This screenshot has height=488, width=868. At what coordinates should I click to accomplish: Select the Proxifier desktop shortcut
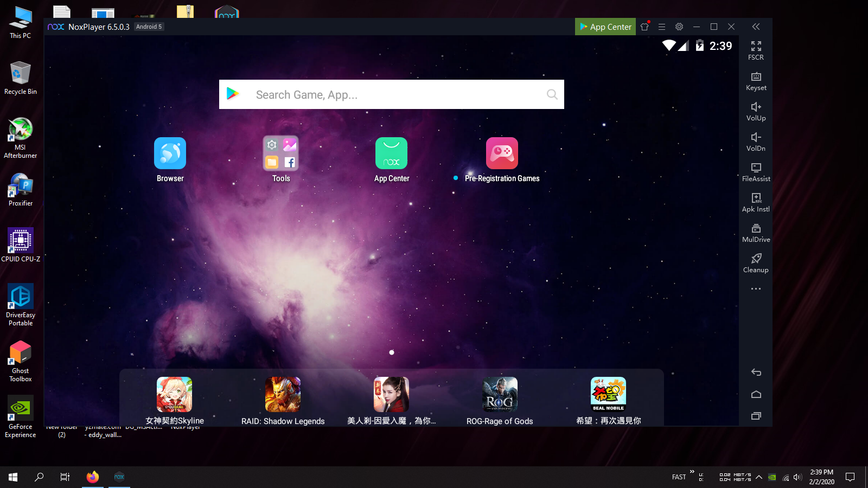(x=21, y=190)
